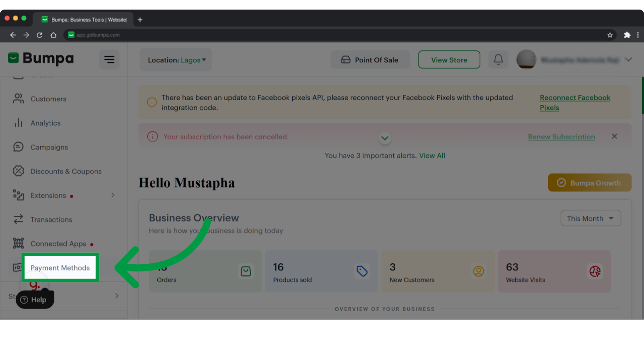
Task: Open the Help widget
Action: point(35,299)
